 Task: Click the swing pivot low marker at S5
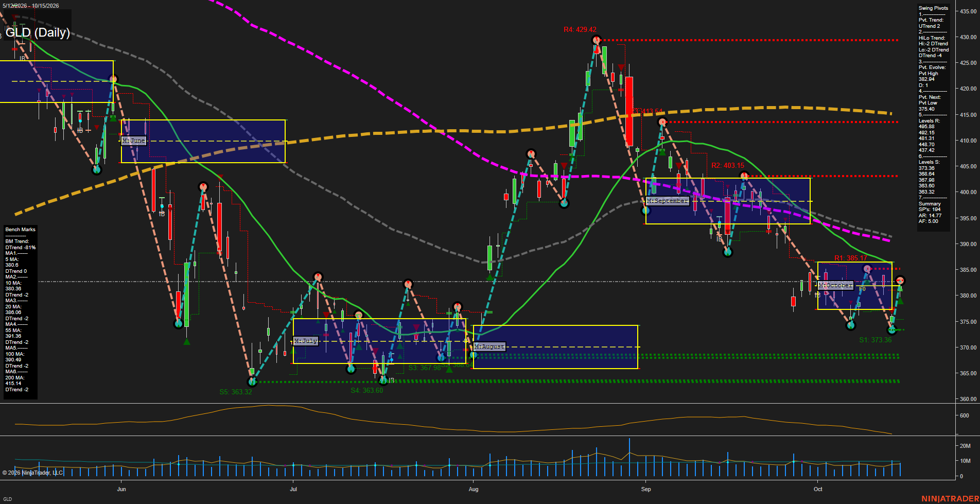[x=252, y=381]
